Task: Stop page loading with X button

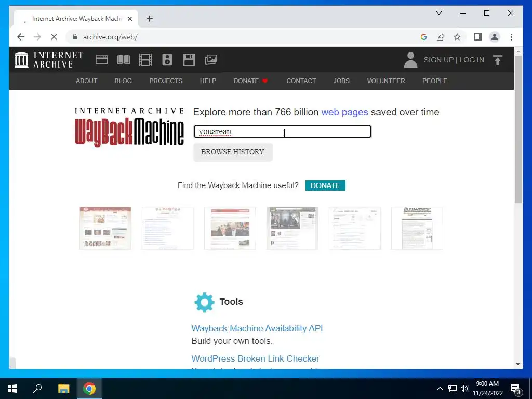Action: [x=54, y=37]
